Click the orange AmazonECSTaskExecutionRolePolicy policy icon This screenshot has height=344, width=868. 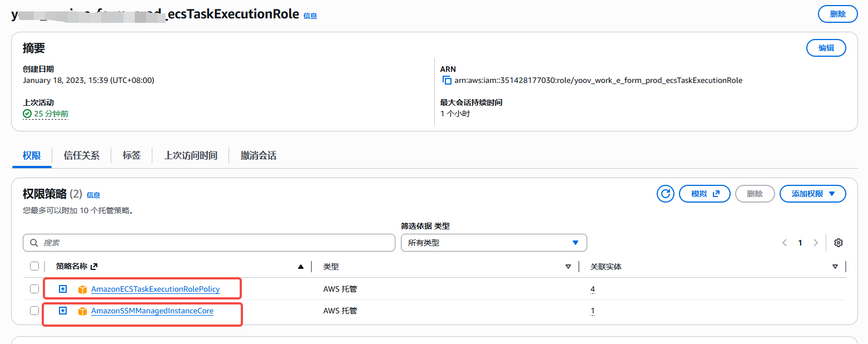(83, 289)
